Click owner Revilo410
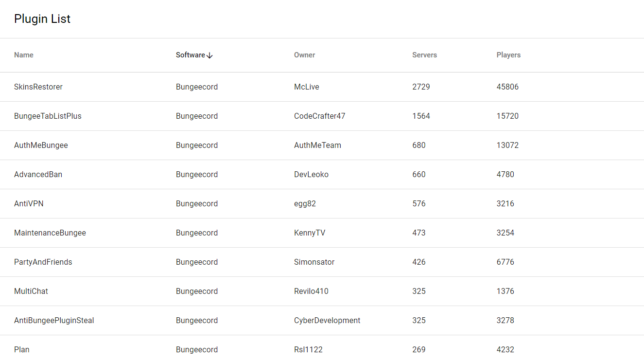 pos(311,291)
